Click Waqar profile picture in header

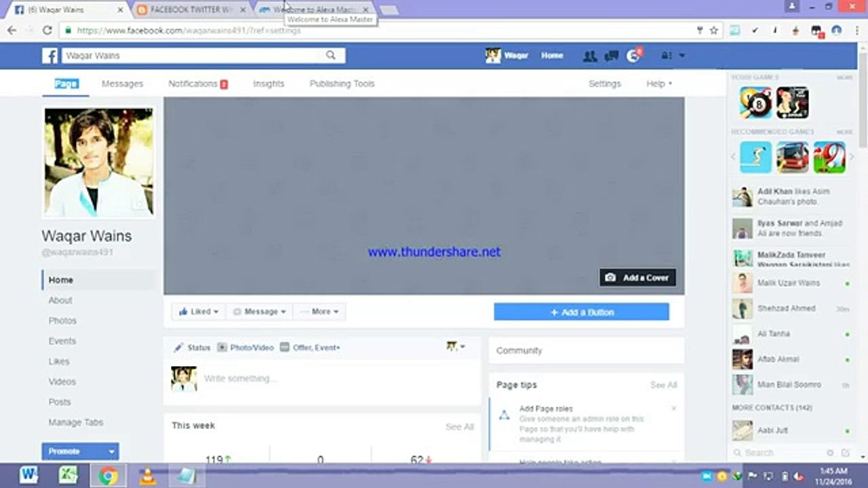[493, 56]
